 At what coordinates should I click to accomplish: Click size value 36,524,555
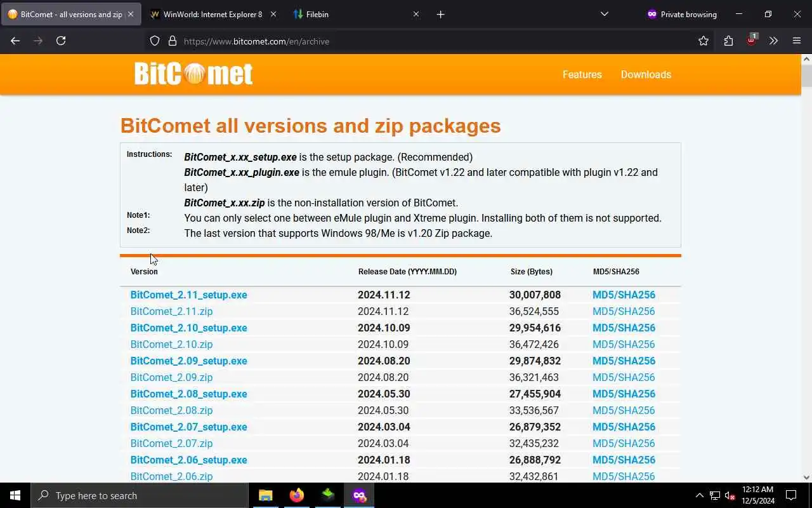534,311
